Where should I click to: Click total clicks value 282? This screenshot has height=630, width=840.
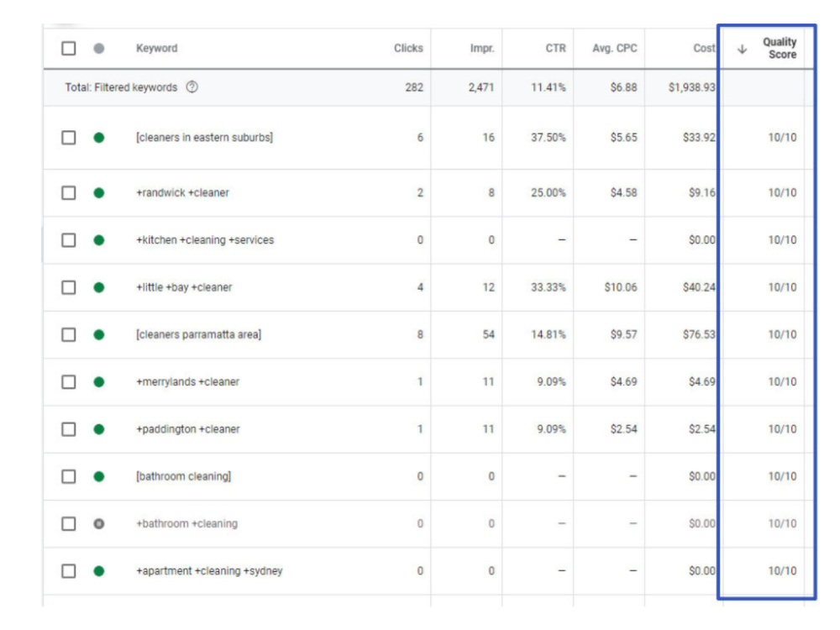coord(414,87)
